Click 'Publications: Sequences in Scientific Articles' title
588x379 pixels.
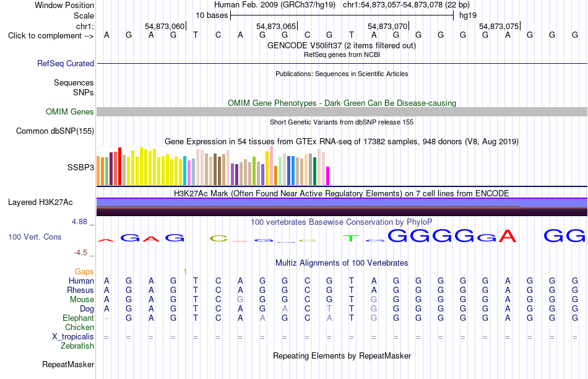tap(342, 74)
